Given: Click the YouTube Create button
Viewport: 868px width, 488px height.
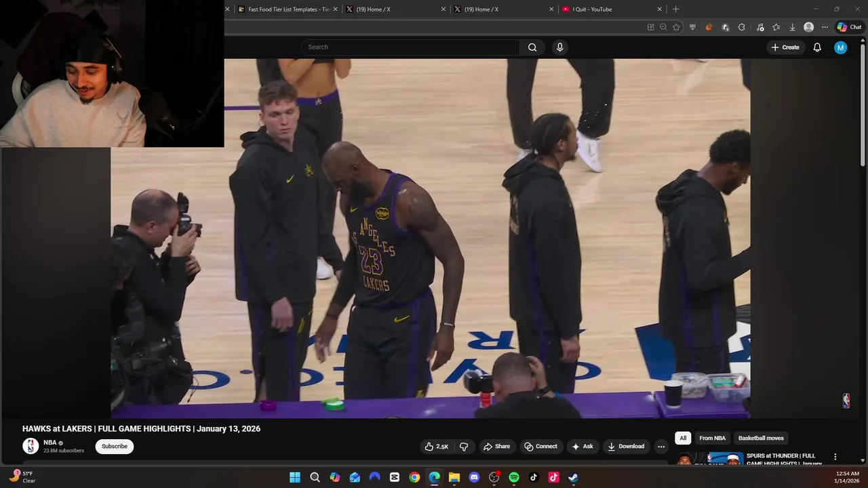Looking at the screenshot, I should [785, 47].
